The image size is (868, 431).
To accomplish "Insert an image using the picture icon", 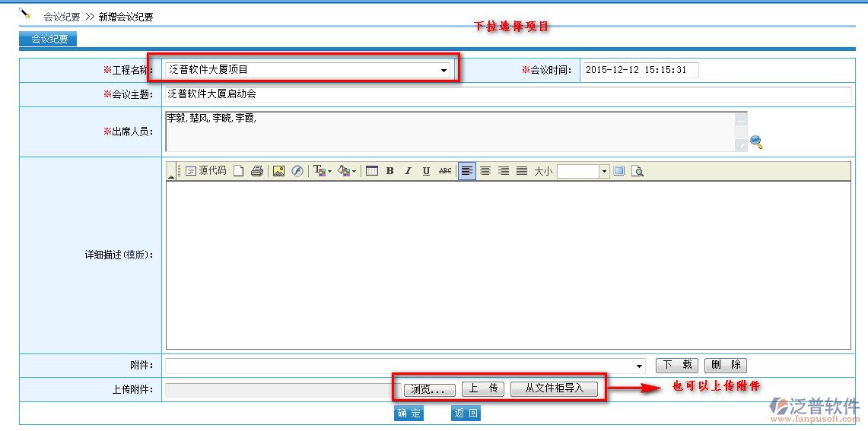I will (278, 171).
